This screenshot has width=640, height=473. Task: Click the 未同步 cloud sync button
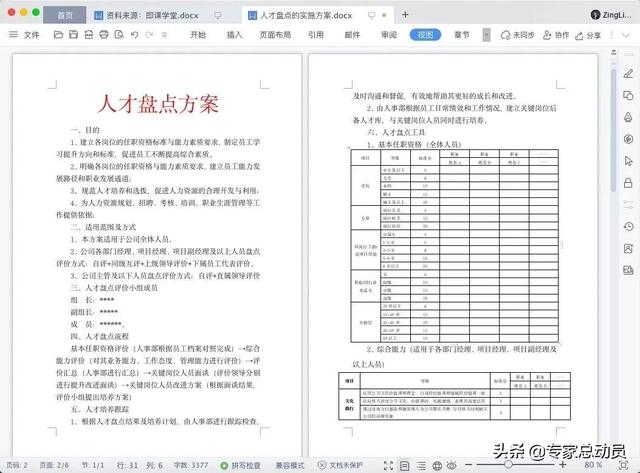[517, 36]
